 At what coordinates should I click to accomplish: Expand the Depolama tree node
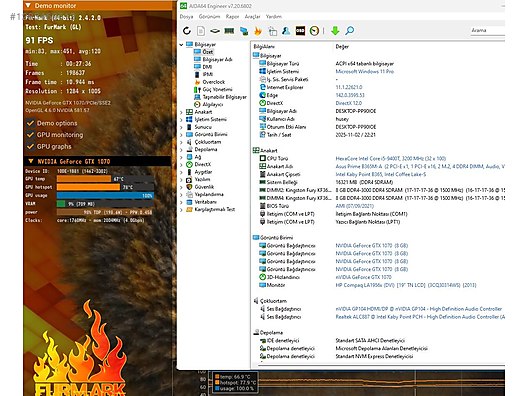click(181, 150)
